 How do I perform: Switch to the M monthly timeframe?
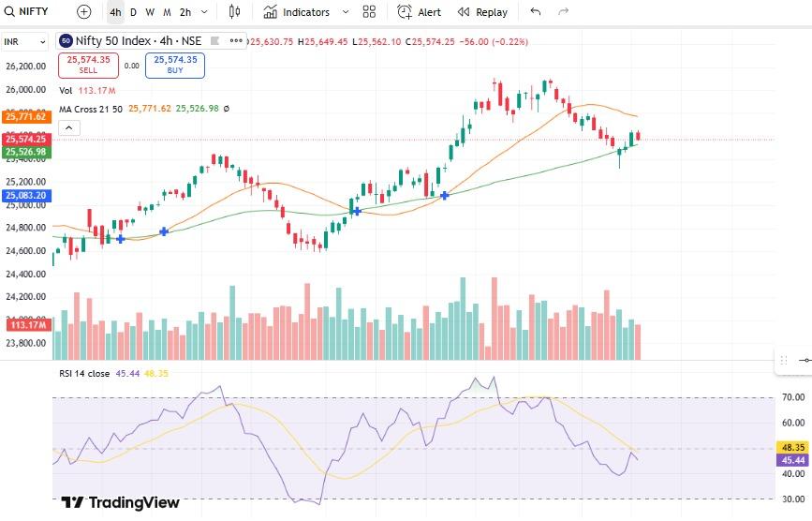[x=167, y=12]
